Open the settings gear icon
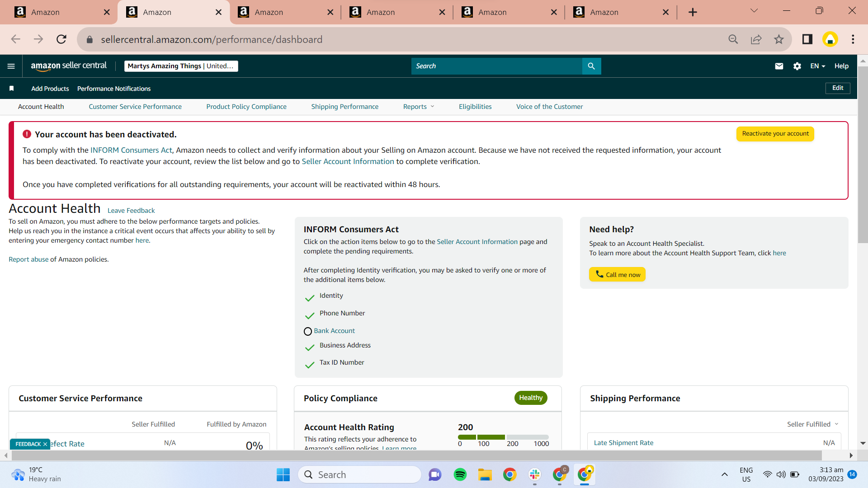Image resolution: width=868 pixels, height=488 pixels. point(797,66)
